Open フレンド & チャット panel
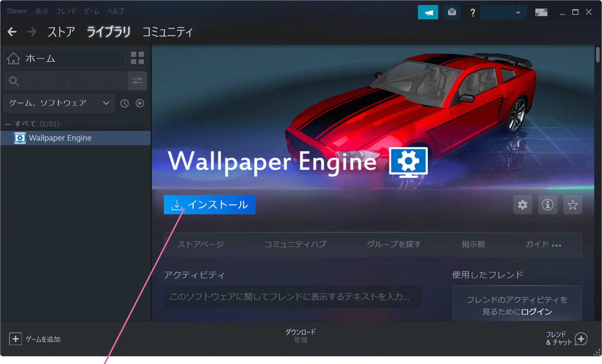The image size is (602, 364). 566,338
